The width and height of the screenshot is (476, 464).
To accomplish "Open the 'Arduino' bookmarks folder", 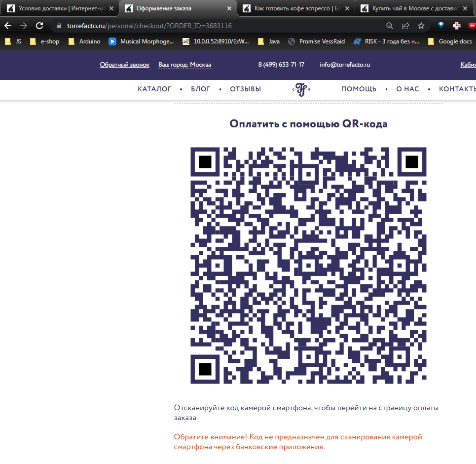I will pos(84,41).
